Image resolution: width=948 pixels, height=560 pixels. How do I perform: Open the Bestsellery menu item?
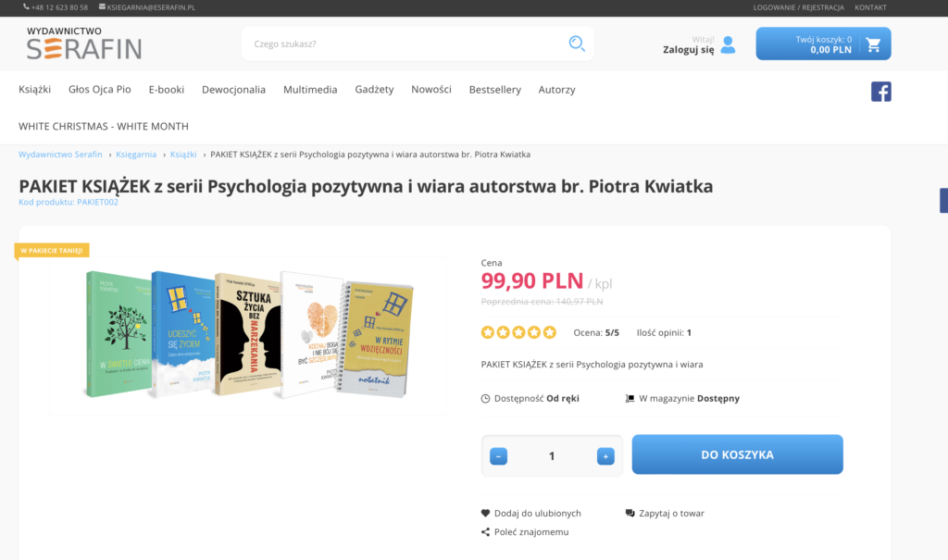pos(494,90)
